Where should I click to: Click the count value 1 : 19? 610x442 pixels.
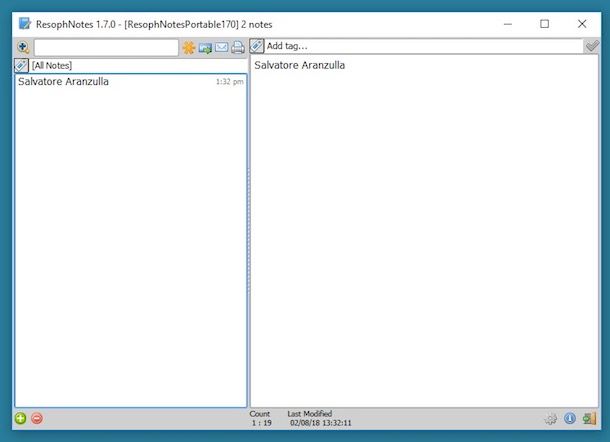click(x=261, y=423)
